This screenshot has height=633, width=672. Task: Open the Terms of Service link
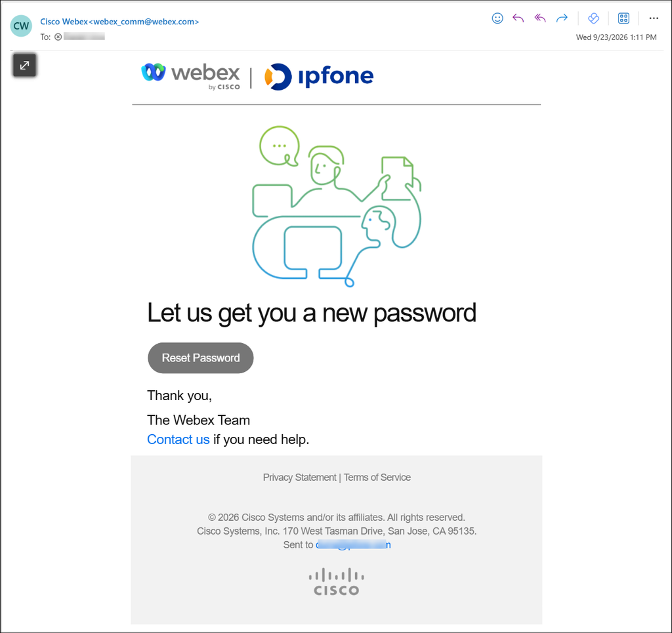coord(377,477)
